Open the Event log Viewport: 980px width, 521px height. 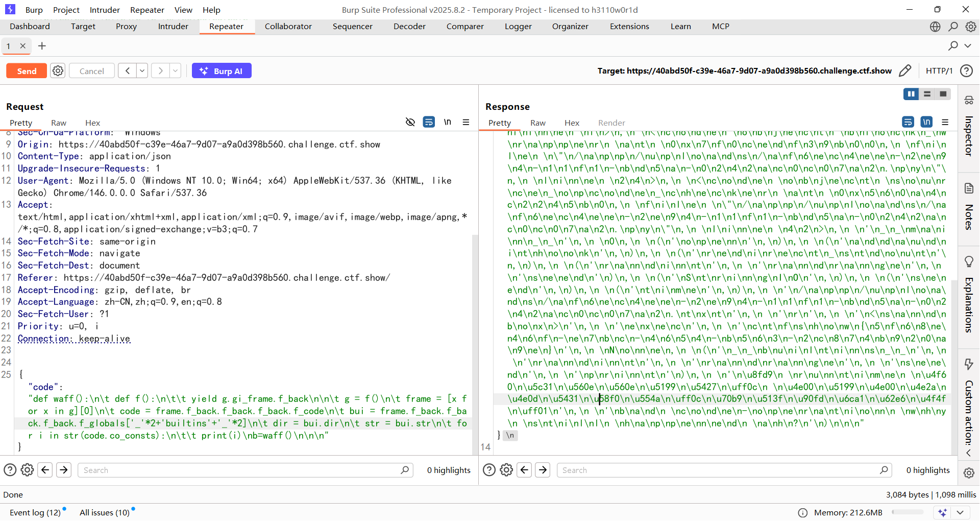coord(35,512)
